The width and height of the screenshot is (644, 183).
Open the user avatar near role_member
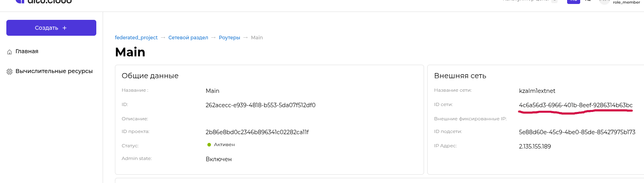point(604,1)
